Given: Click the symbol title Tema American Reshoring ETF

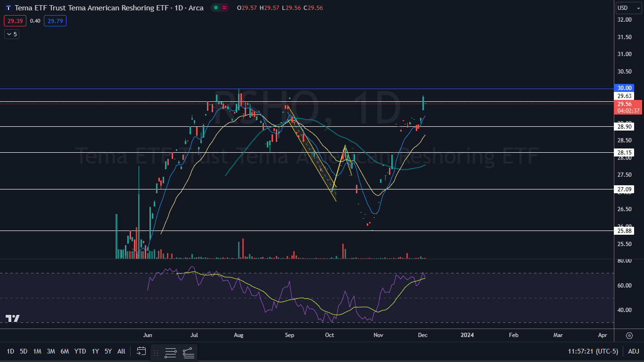Looking at the screenshot, I should pos(109,8).
